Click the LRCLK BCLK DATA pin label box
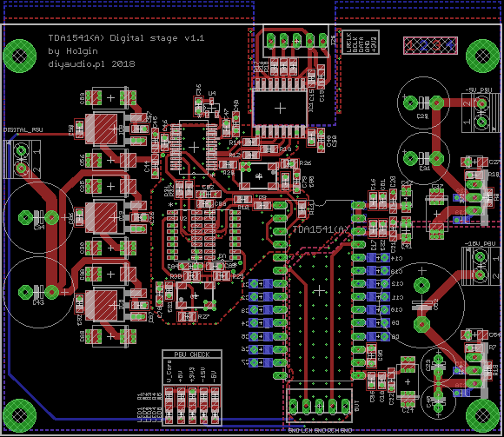 click(x=361, y=42)
